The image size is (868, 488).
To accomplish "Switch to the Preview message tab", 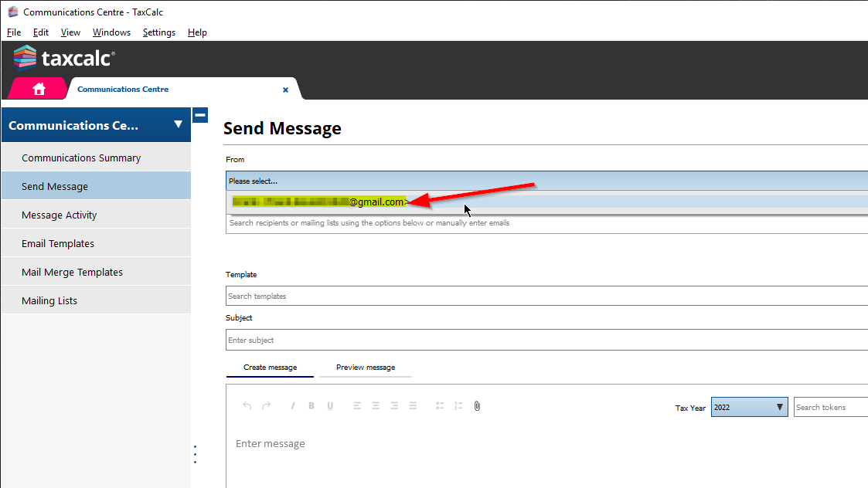I will click(x=366, y=368).
